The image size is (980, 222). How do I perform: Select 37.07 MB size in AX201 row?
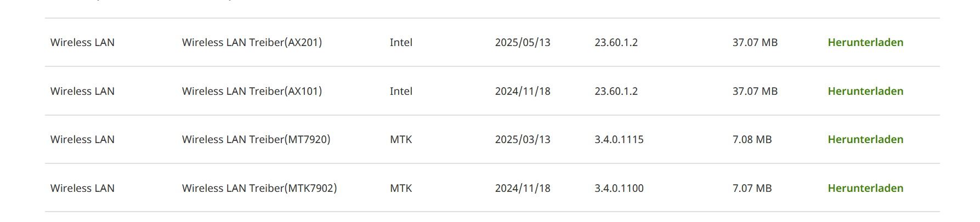(755, 42)
